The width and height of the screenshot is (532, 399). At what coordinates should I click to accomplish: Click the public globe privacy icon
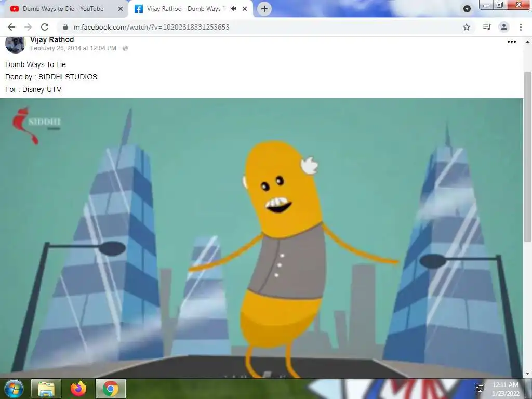[x=125, y=48]
